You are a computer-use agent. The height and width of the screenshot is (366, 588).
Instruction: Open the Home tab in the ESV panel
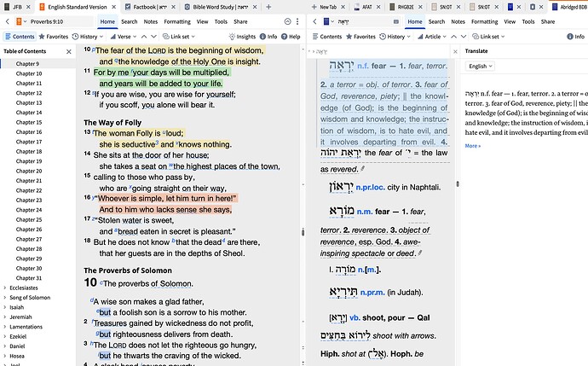tap(107, 22)
